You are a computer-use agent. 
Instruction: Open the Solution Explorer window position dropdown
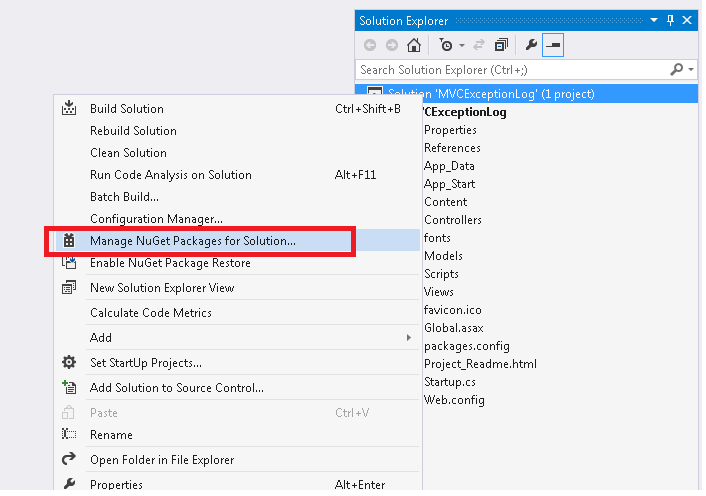coord(655,20)
